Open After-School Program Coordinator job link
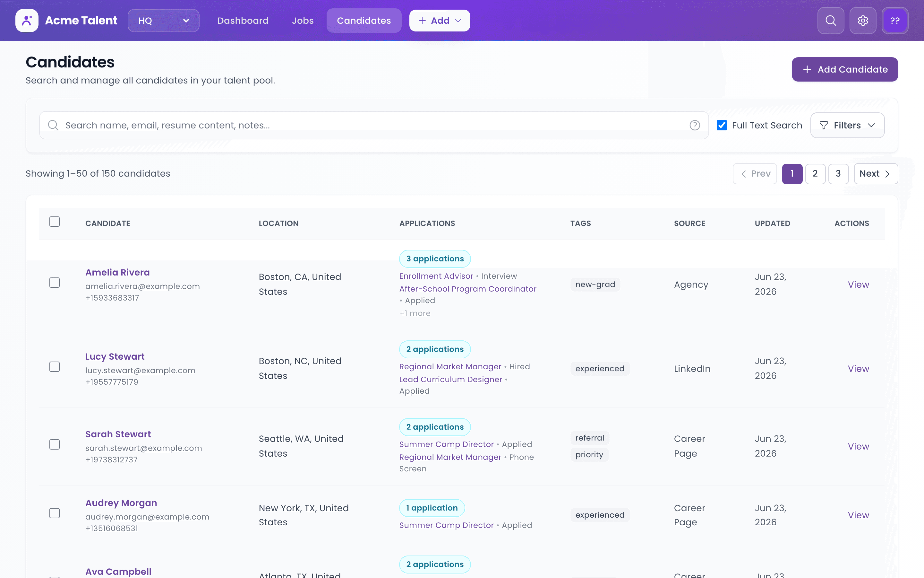This screenshot has height=578, width=924. coord(468,289)
